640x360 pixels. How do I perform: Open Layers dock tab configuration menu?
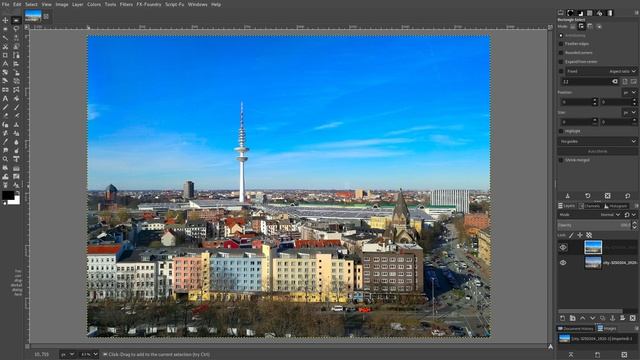(636, 206)
